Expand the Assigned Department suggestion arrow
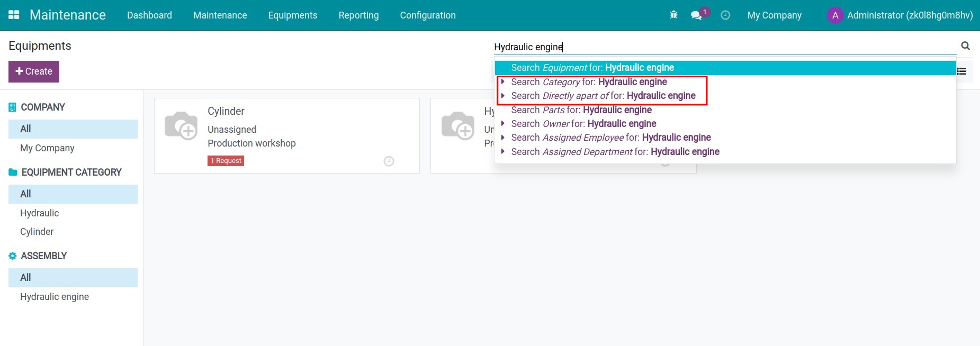980x346 pixels. click(503, 152)
